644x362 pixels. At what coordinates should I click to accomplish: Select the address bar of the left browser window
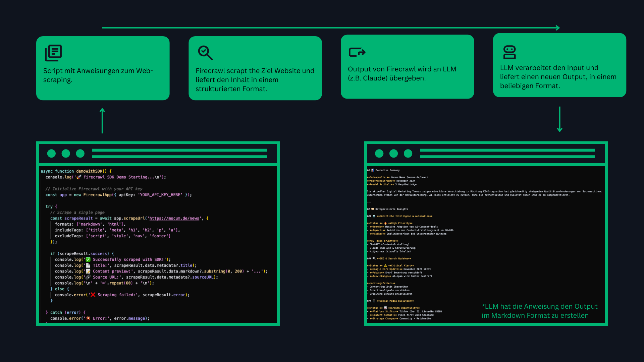(x=179, y=154)
